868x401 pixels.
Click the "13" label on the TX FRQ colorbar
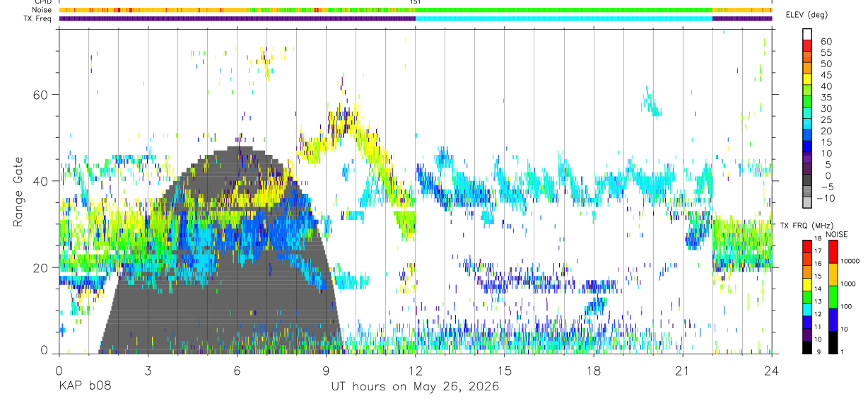[x=818, y=302]
